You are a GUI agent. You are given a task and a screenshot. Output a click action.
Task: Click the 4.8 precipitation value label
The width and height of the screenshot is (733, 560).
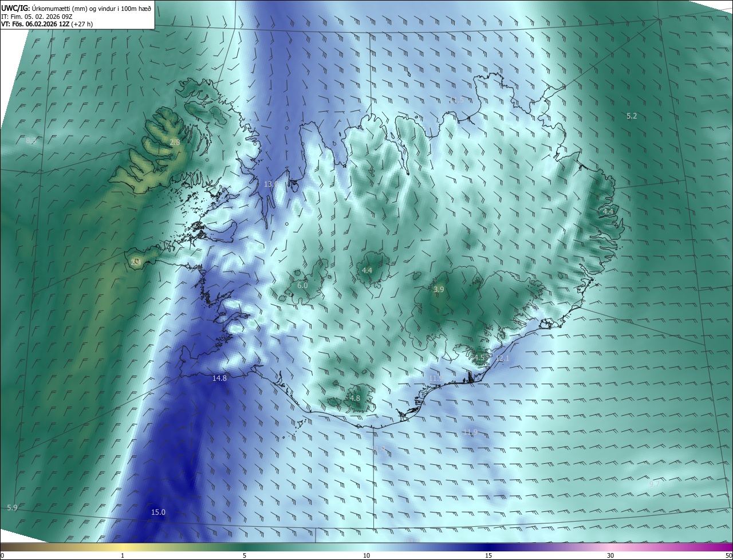[x=354, y=398]
